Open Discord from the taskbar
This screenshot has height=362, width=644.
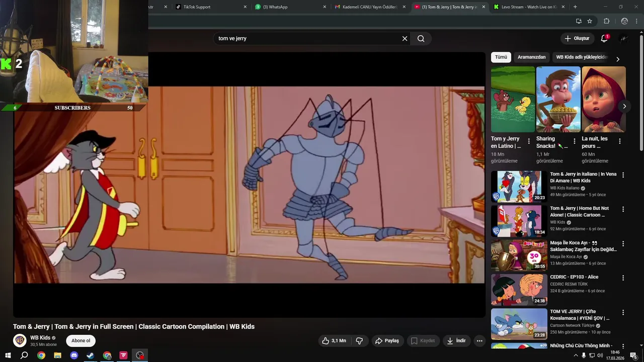click(74, 355)
